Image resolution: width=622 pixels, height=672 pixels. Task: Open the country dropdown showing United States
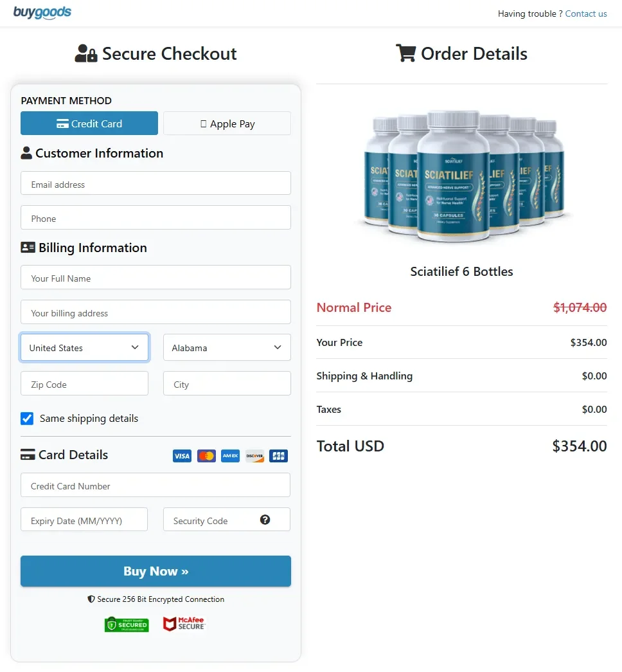[x=84, y=347]
